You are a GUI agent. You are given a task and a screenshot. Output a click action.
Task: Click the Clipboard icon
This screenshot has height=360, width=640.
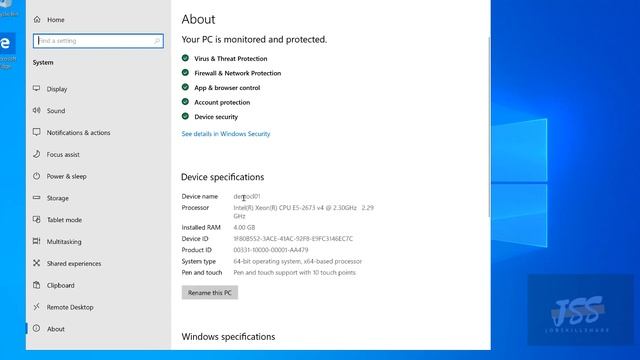(37, 285)
